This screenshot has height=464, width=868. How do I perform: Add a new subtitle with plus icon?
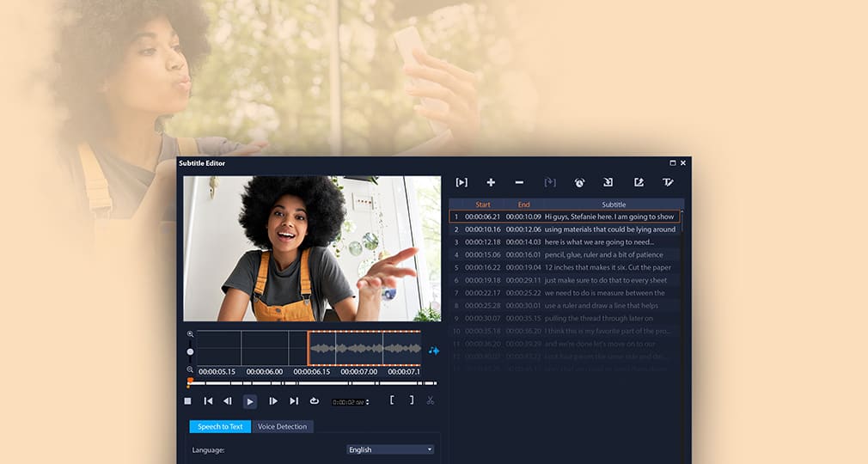[491, 182]
